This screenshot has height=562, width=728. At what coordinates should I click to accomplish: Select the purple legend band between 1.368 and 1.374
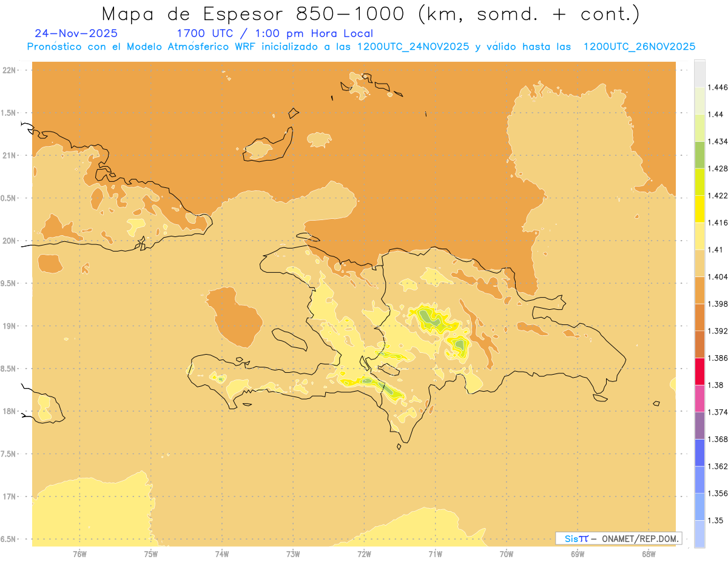pyautogui.click(x=699, y=425)
